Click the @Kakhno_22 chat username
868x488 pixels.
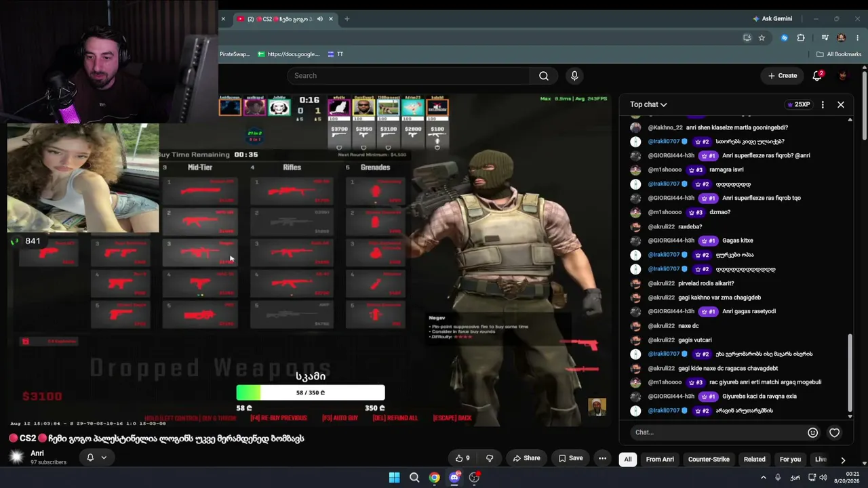665,127
